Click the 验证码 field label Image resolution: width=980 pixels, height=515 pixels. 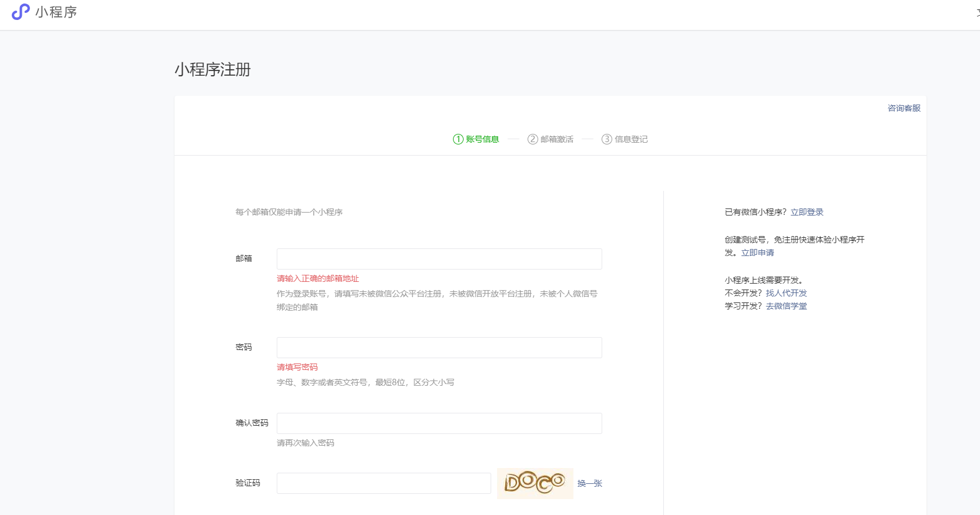pos(248,483)
